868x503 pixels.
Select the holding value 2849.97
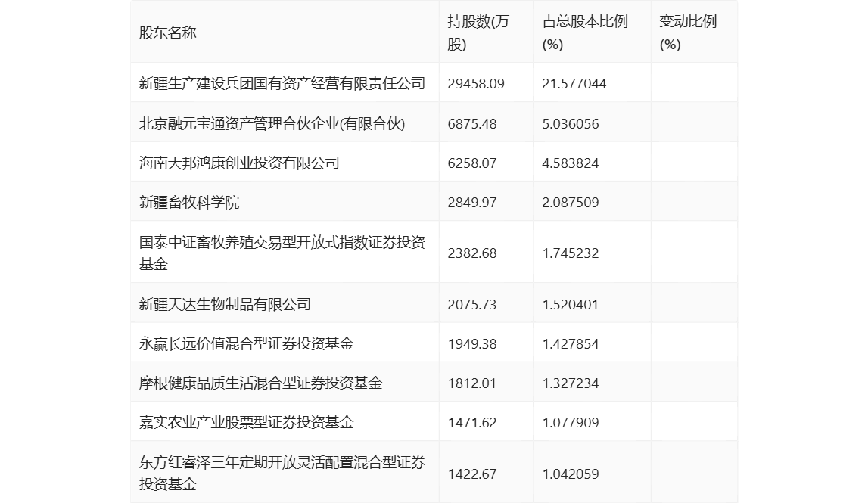[x=472, y=203]
